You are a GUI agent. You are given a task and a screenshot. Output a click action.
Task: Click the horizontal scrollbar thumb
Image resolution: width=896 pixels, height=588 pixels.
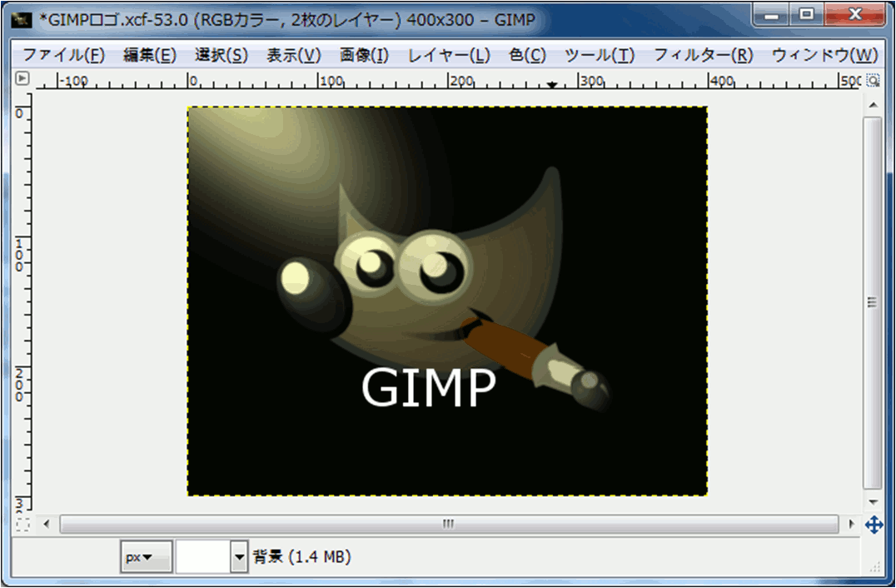tap(448, 525)
